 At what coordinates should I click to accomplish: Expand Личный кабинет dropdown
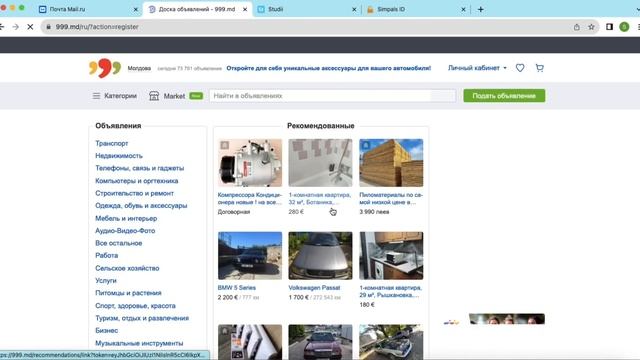pyautogui.click(x=477, y=68)
